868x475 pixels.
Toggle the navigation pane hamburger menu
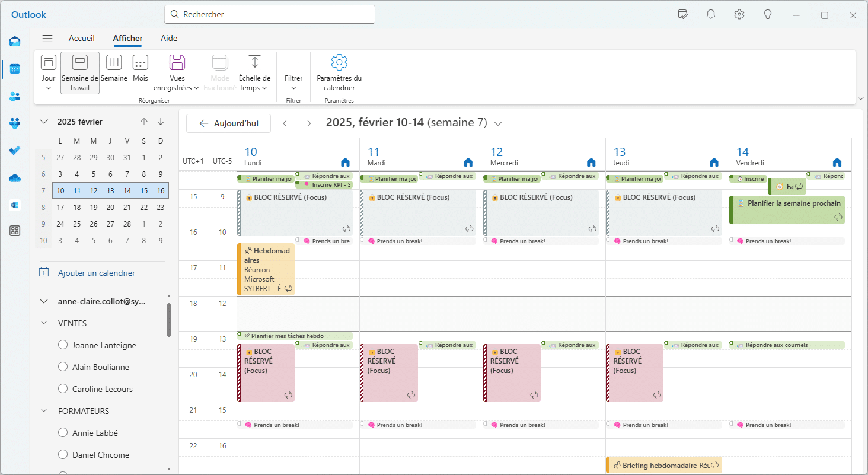coord(47,39)
